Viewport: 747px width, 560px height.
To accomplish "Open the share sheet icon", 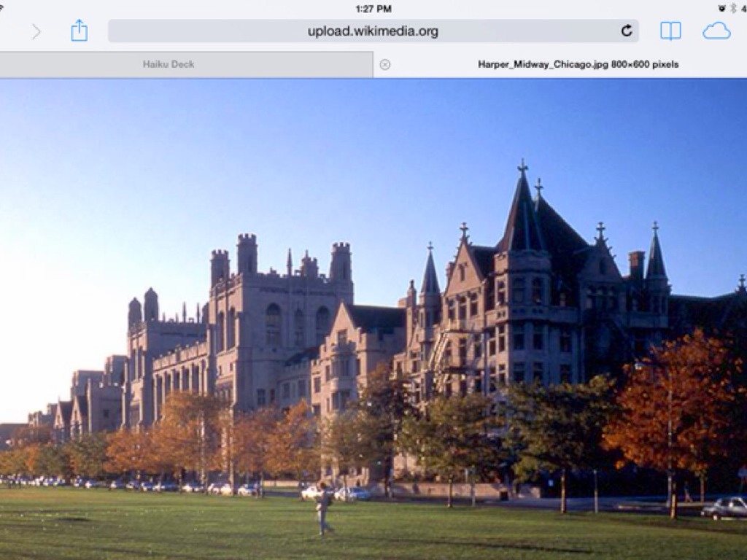I will click(79, 31).
